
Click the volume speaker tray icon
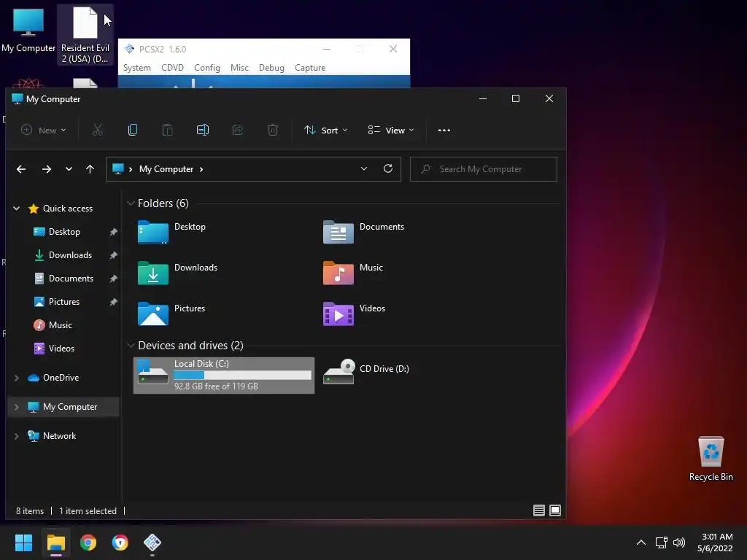(679, 542)
